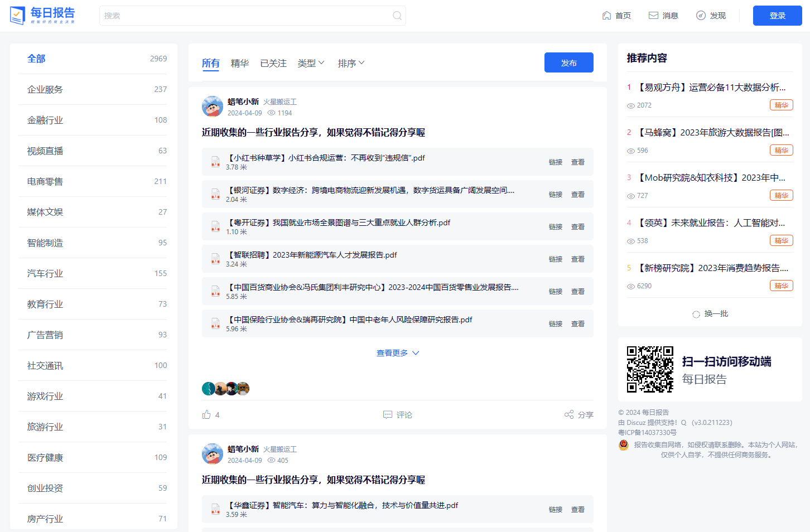Viewport: 810px width, 532px height.
Task: Click 查看 for 智联招聘 pdf
Action: click(578, 259)
